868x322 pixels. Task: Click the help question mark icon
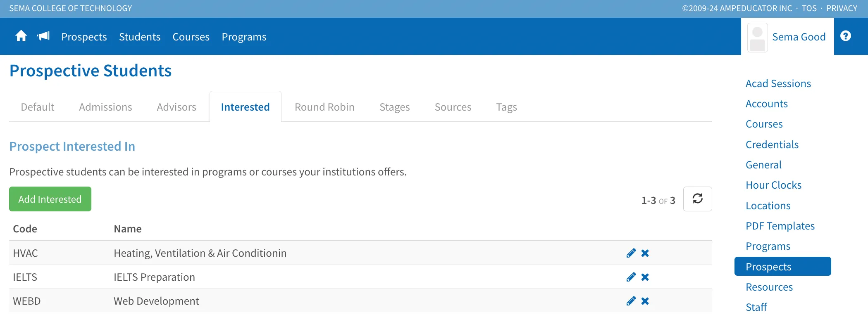(x=846, y=36)
